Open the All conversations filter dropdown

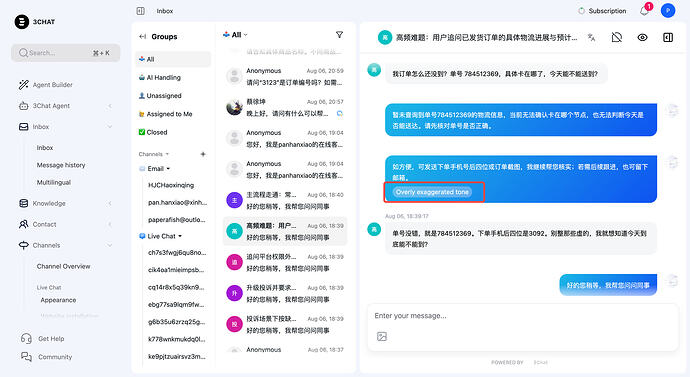(235, 35)
